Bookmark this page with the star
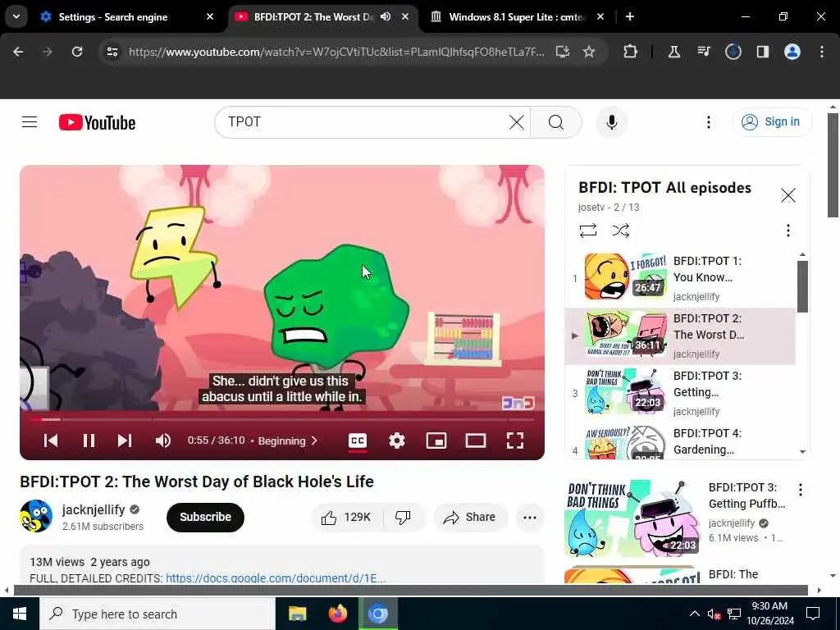Screen dimensions: 840x630 (589, 52)
